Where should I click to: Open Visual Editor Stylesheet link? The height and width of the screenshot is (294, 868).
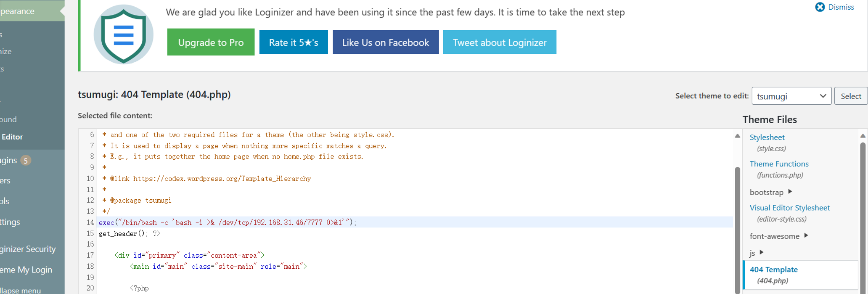click(x=790, y=208)
